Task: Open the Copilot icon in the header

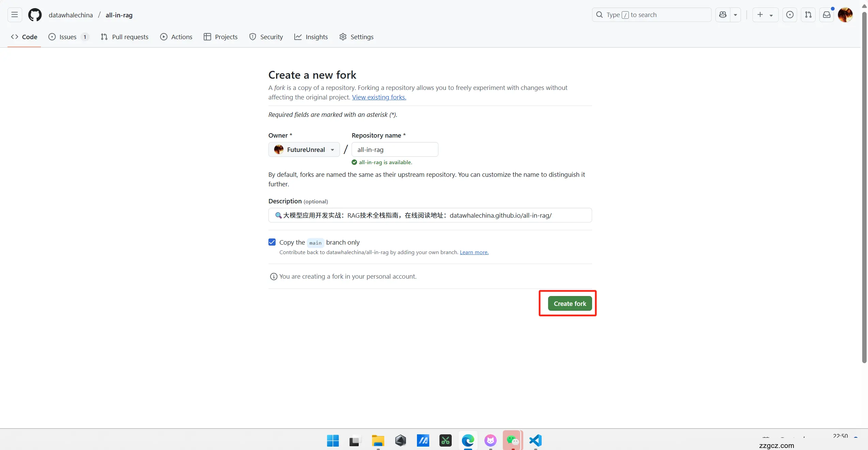Action: 723,15
